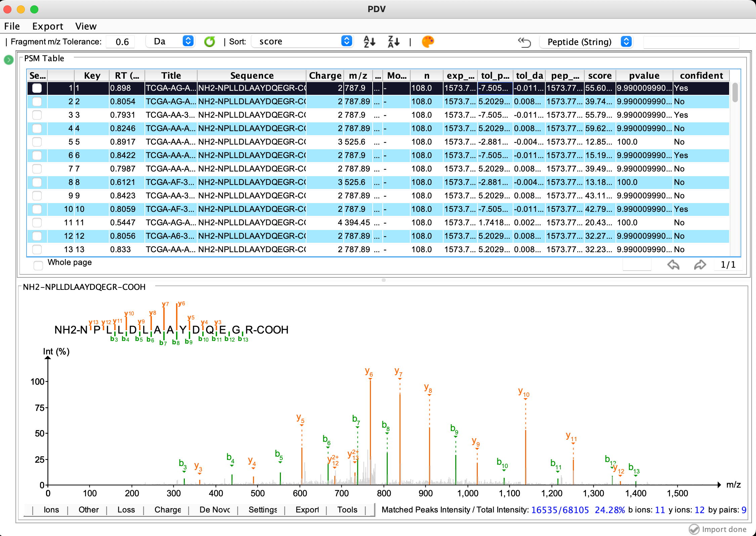Click the score column header
This screenshot has width=756, height=536.
pos(600,76)
